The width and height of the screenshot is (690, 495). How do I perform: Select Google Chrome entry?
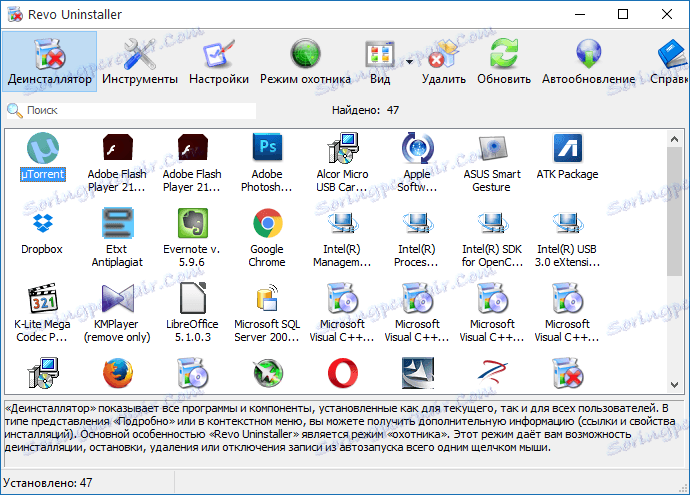click(x=267, y=238)
